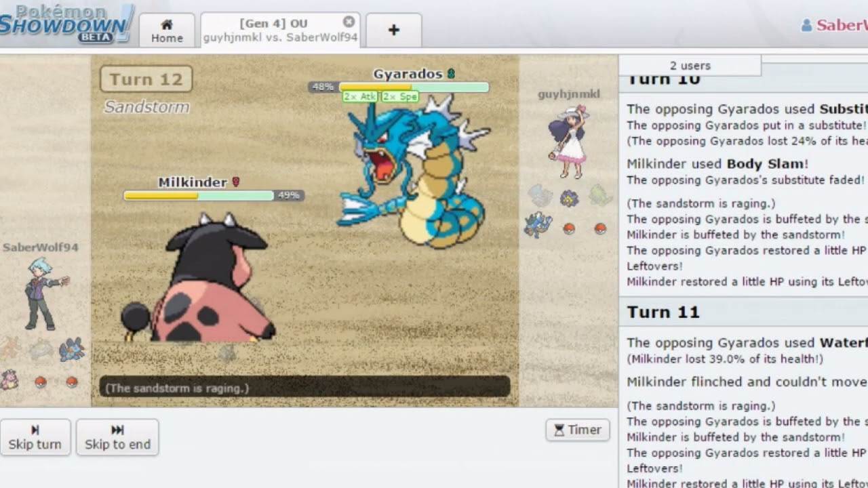
Task: Click Gyarados's HP bar
Action: pos(414,87)
